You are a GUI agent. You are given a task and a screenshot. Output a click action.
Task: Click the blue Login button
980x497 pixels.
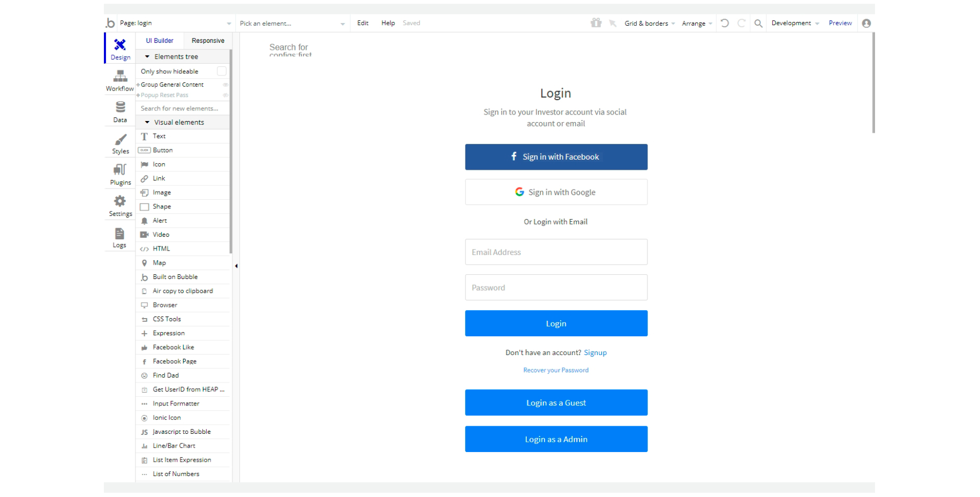click(x=556, y=323)
